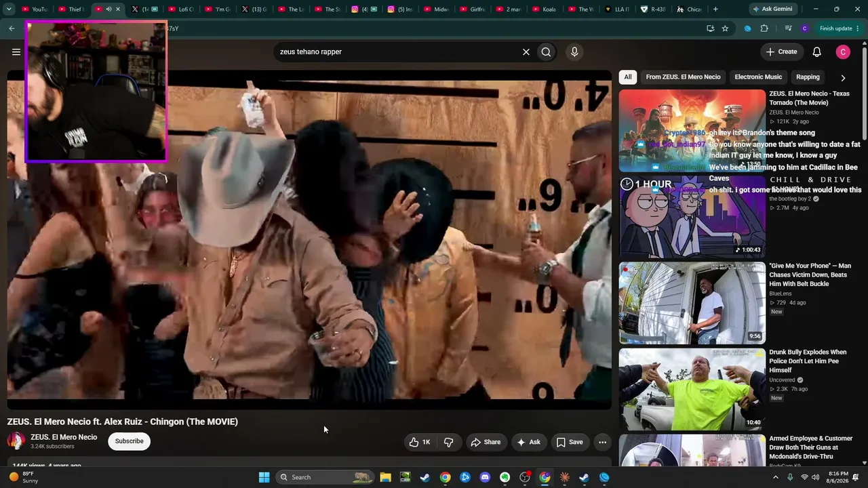Start voice search with the microphone

[574, 52]
